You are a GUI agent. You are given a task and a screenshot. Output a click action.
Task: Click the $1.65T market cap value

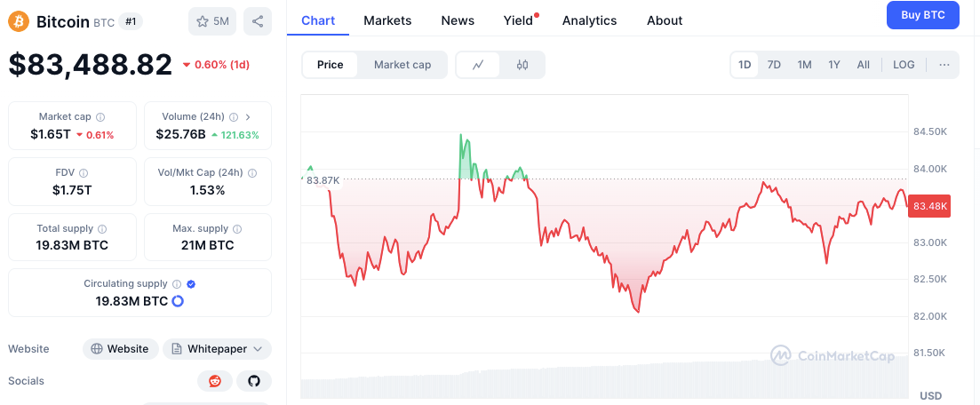(x=51, y=134)
